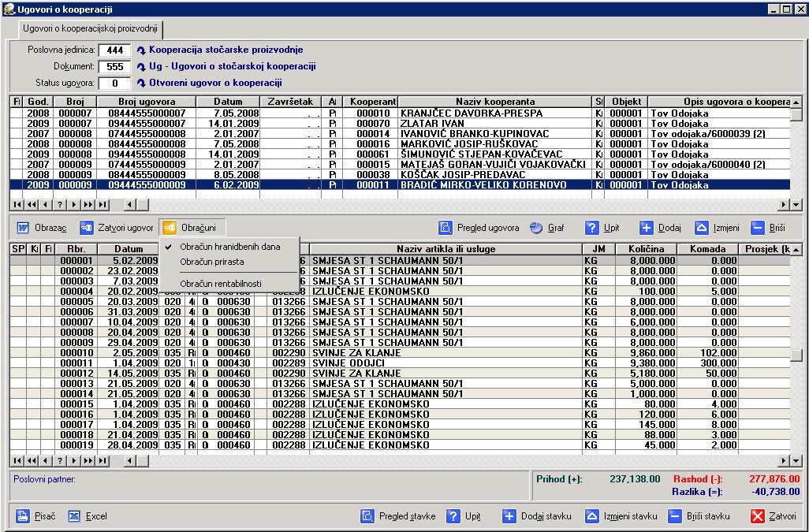The image size is (809, 532).
Task: Click the Obrazac form icon
Action: (23, 228)
